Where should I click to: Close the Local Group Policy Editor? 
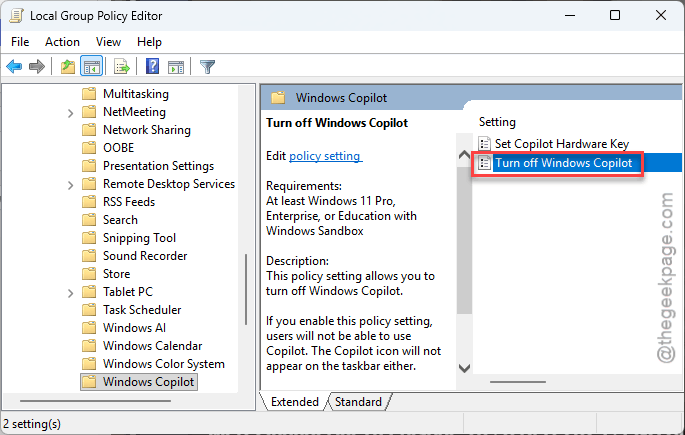[x=661, y=15]
